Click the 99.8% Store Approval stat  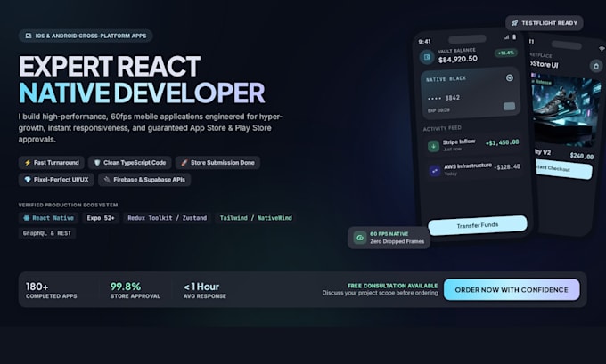coord(135,290)
